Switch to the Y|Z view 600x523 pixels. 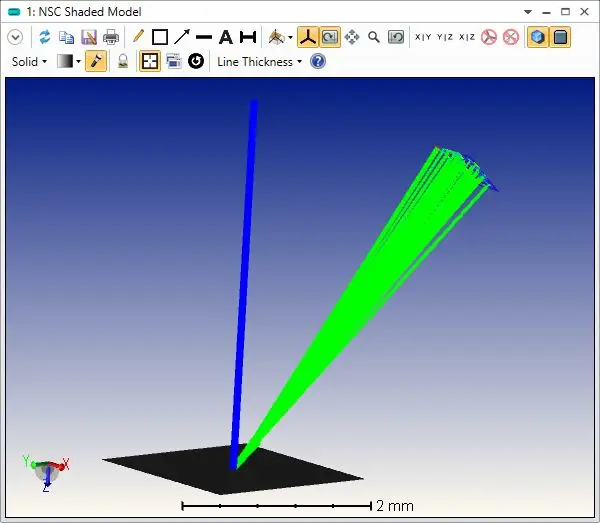(x=445, y=37)
